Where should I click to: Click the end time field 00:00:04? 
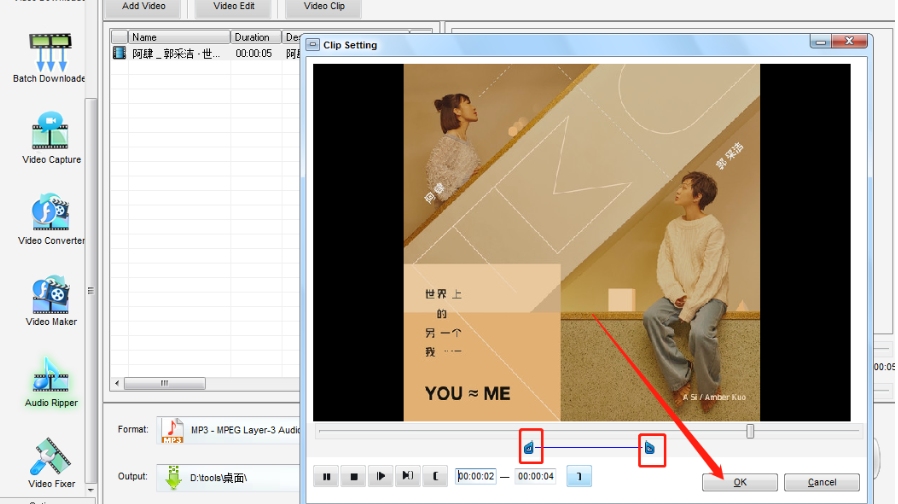(x=535, y=477)
